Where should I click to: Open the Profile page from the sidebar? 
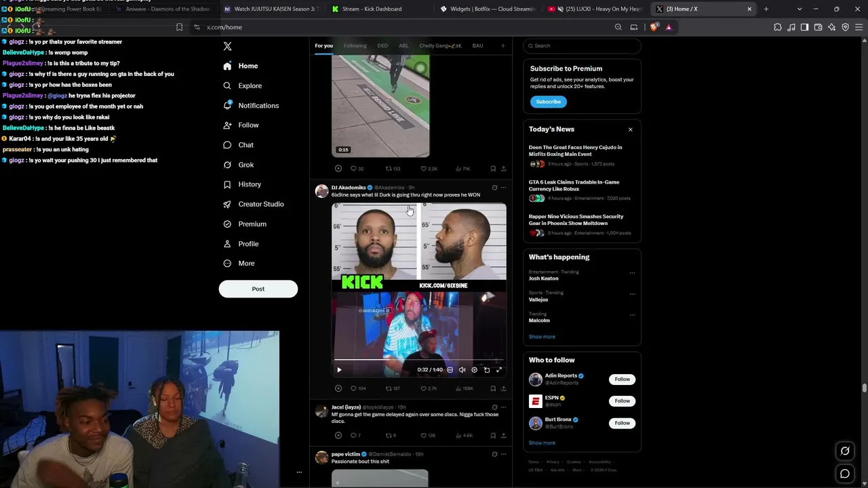point(241,244)
